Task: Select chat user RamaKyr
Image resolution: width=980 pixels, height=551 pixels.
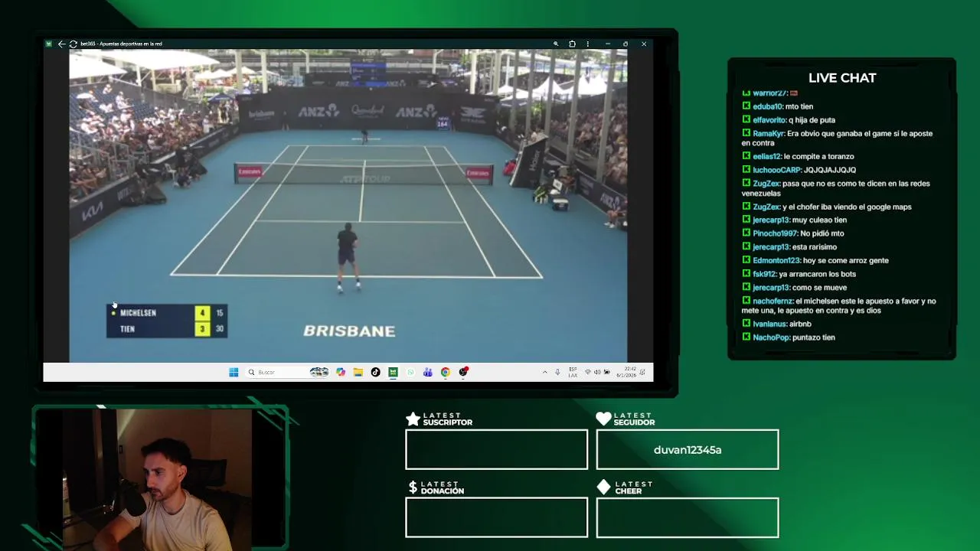Action: click(769, 133)
